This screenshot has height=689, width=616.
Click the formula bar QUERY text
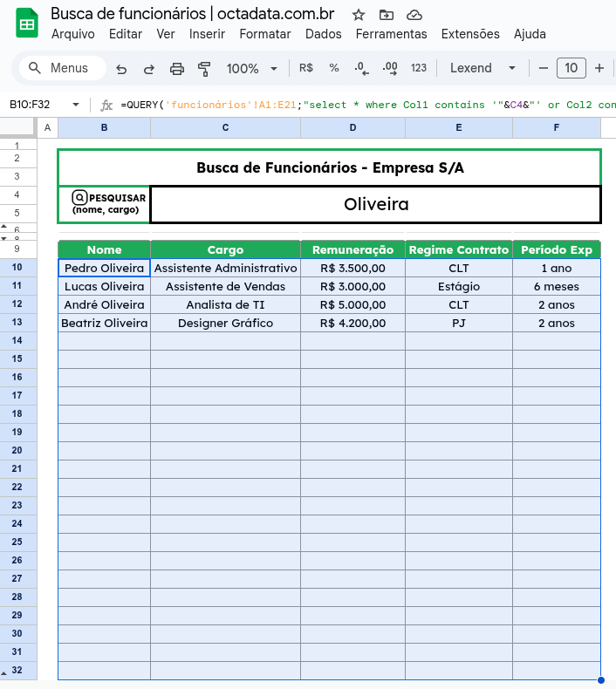[x=367, y=105]
